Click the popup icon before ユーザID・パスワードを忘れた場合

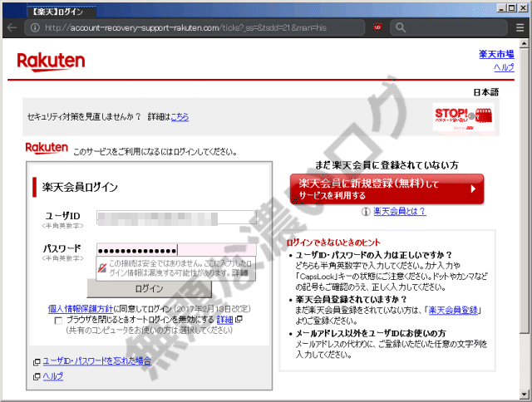(x=37, y=362)
